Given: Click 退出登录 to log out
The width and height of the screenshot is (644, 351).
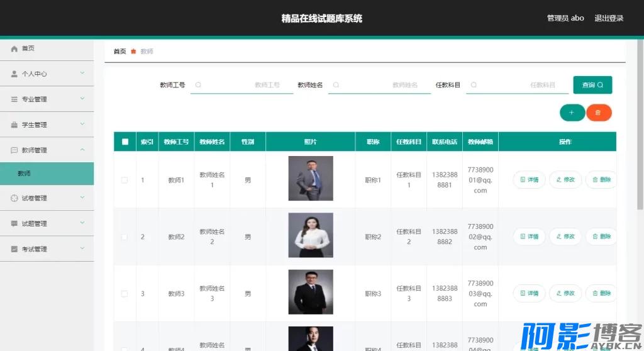Looking at the screenshot, I should (609, 18).
